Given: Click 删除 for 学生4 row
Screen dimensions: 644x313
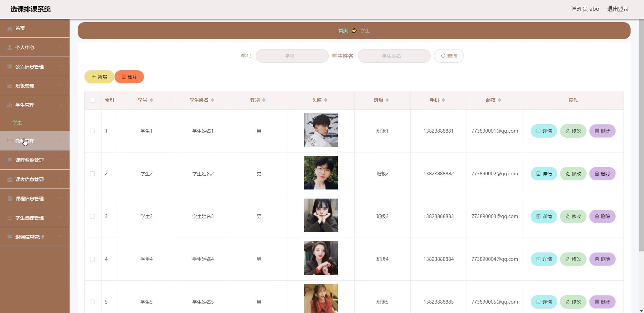Looking at the screenshot, I should [602, 259].
